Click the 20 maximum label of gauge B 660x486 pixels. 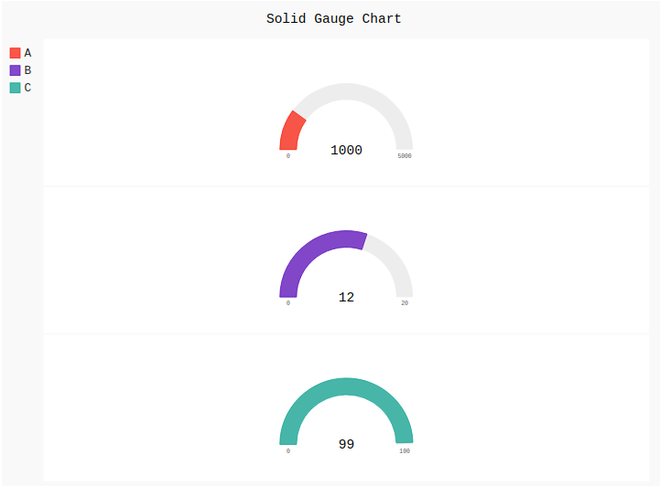pyautogui.click(x=404, y=303)
